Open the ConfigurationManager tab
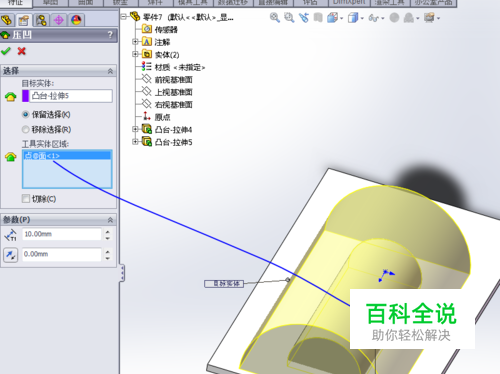The height and width of the screenshot is (374, 500). (x=41, y=20)
